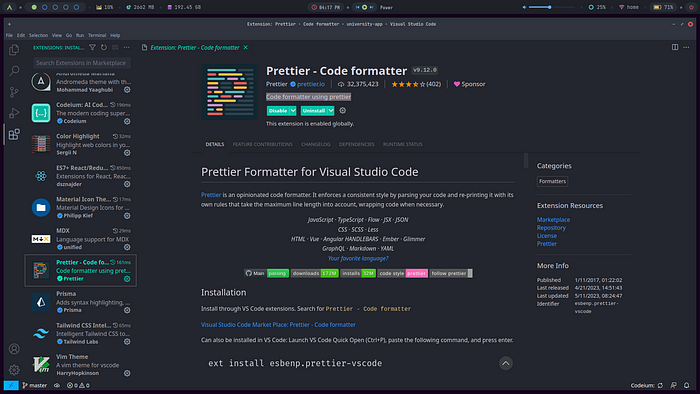Click the details page scrollbar
Viewport: 700px width, 394px height.
point(526,160)
